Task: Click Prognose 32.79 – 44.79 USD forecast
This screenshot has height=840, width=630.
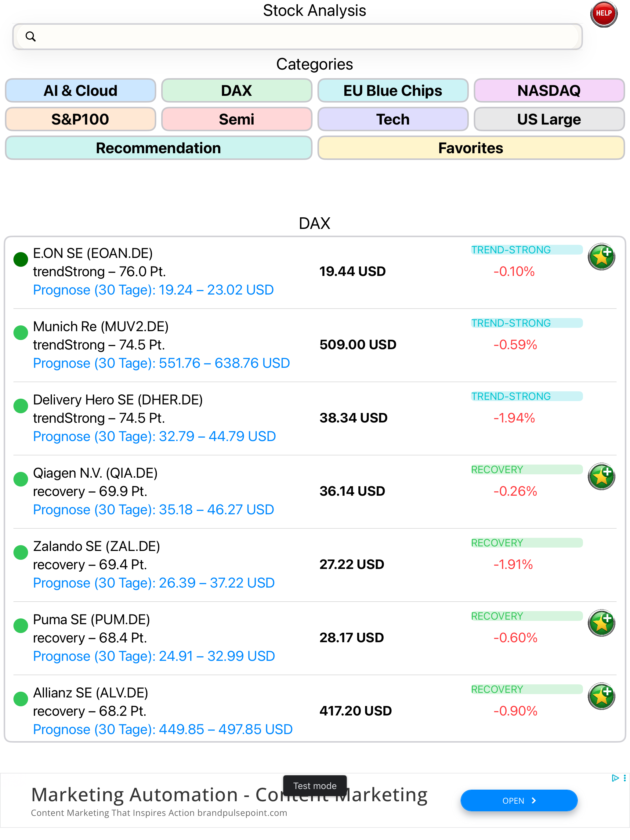Action: 154,437
